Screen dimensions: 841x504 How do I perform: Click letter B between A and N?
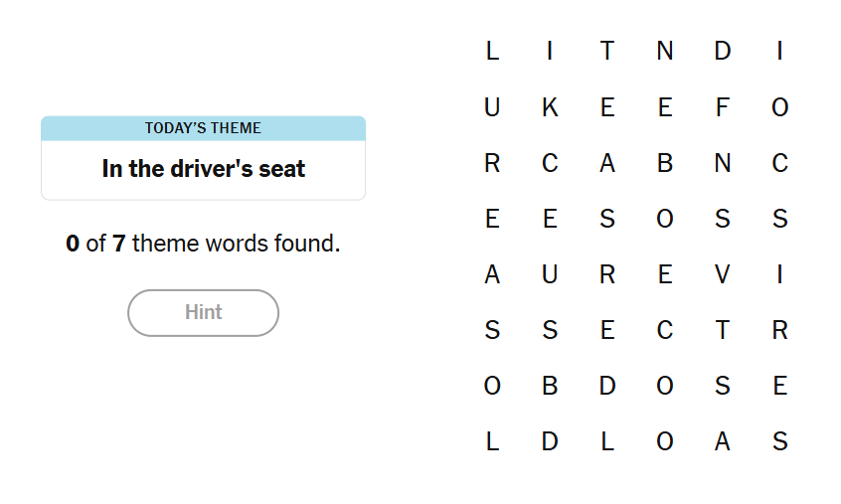coord(665,164)
